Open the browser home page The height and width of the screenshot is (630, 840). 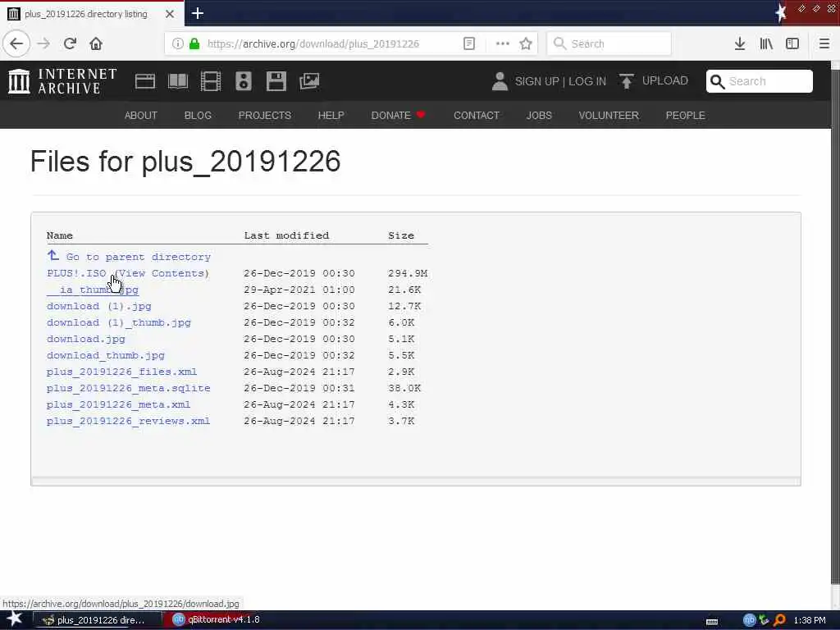(x=96, y=43)
